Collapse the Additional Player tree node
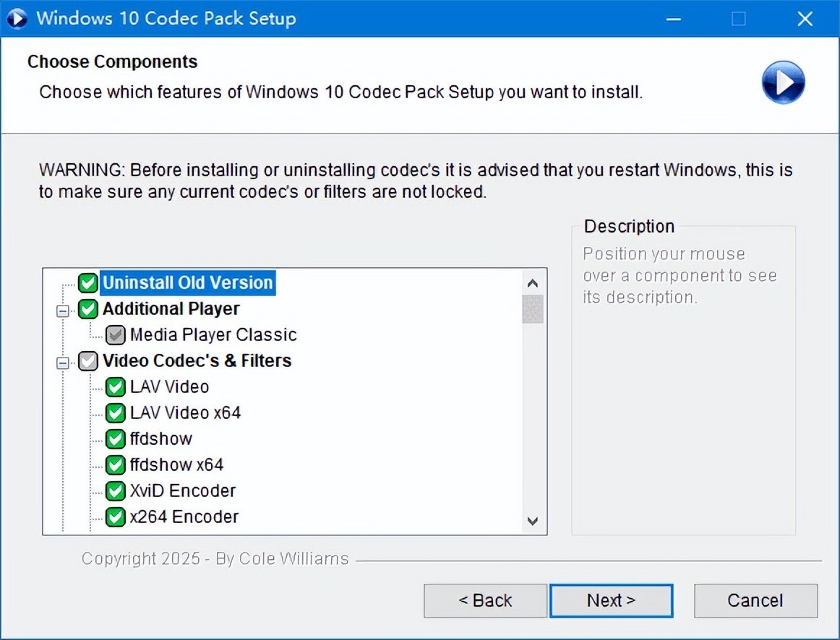 [63, 311]
